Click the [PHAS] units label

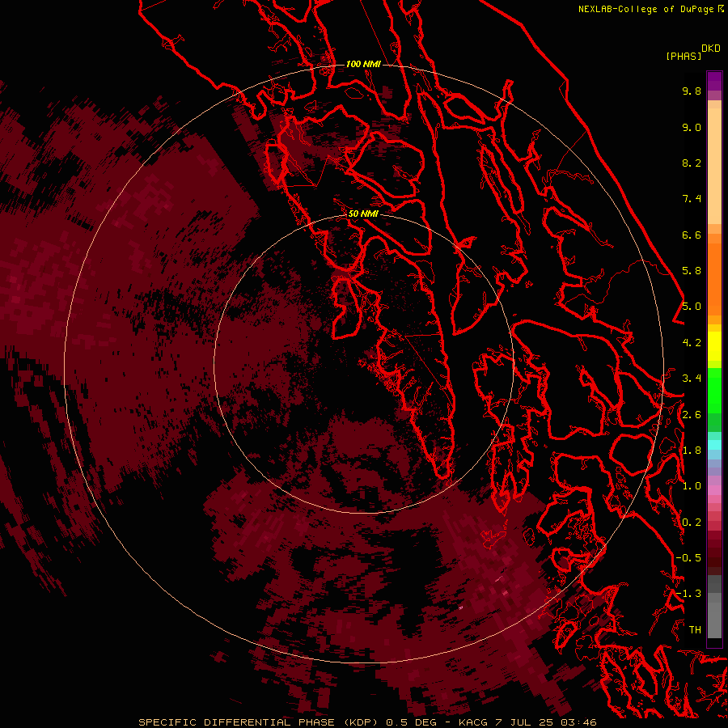pyautogui.click(x=684, y=57)
